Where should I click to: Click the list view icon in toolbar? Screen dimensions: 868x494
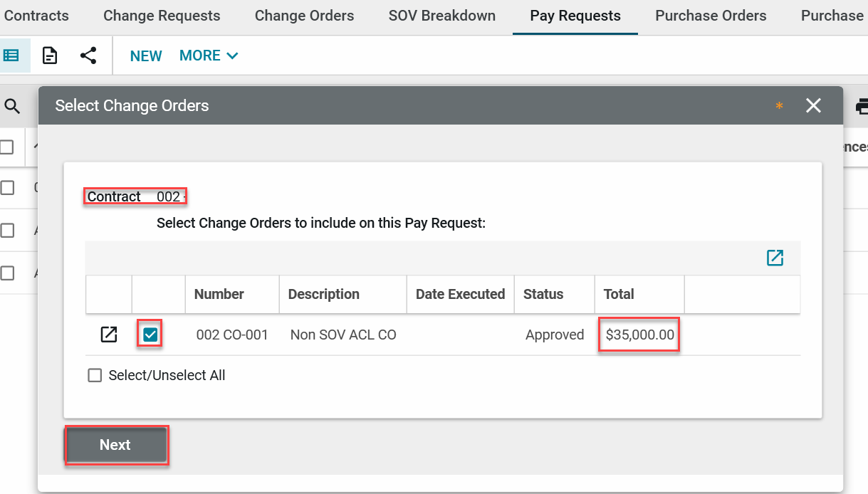(x=11, y=56)
